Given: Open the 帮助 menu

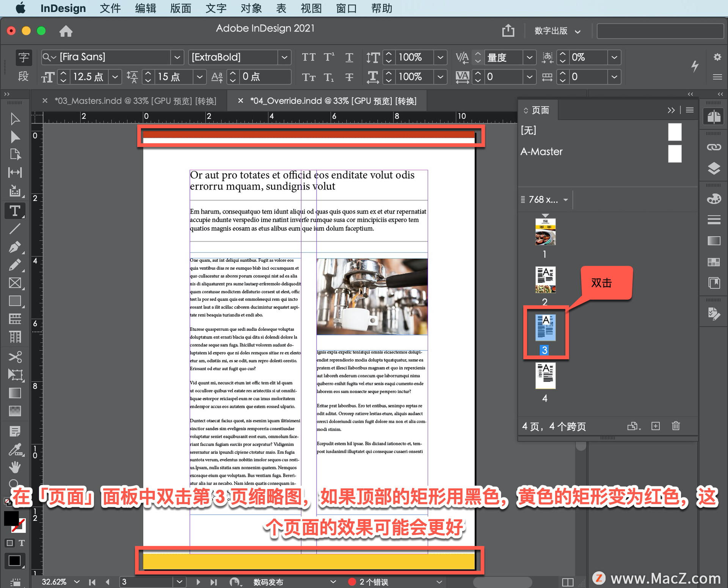Looking at the screenshot, I should click(382, 8).
